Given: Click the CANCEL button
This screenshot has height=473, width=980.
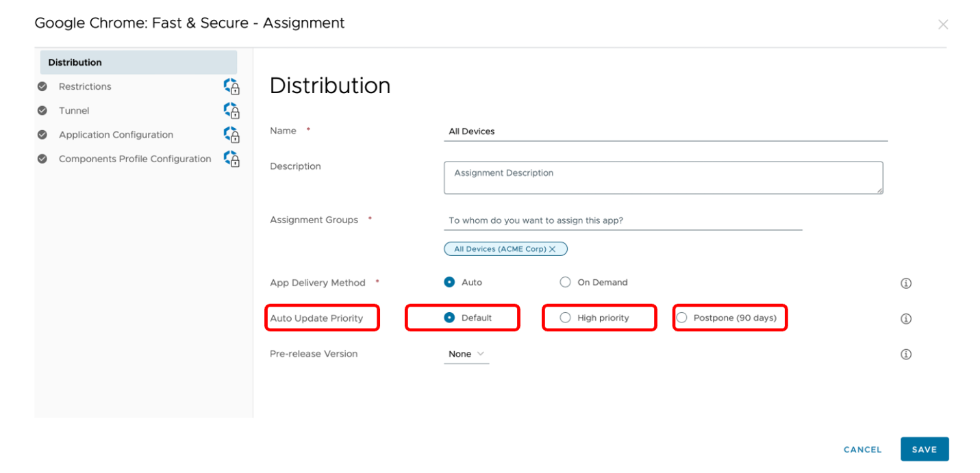Looking at the screenshot, I should tap(862, 450).
